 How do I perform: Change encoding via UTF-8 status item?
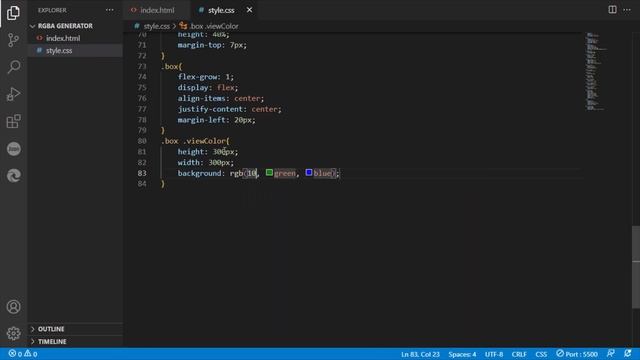click(494, 354)
